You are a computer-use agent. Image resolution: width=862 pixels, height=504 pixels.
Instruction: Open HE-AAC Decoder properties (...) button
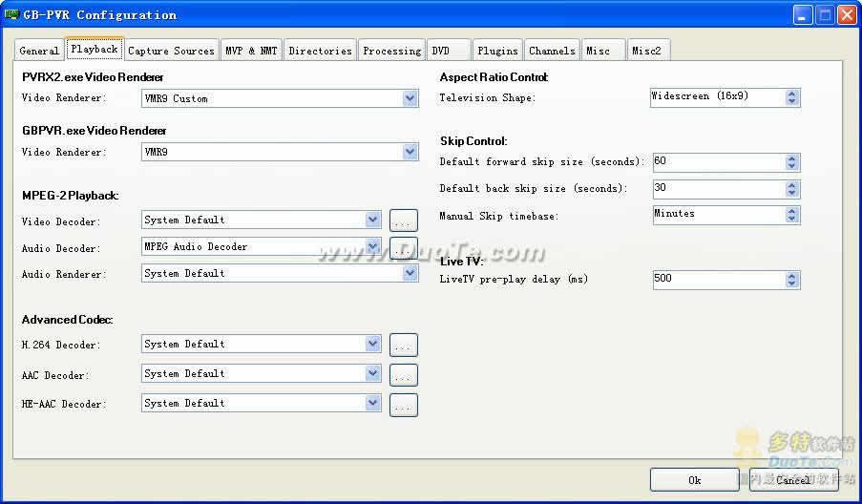click(404, 405)
